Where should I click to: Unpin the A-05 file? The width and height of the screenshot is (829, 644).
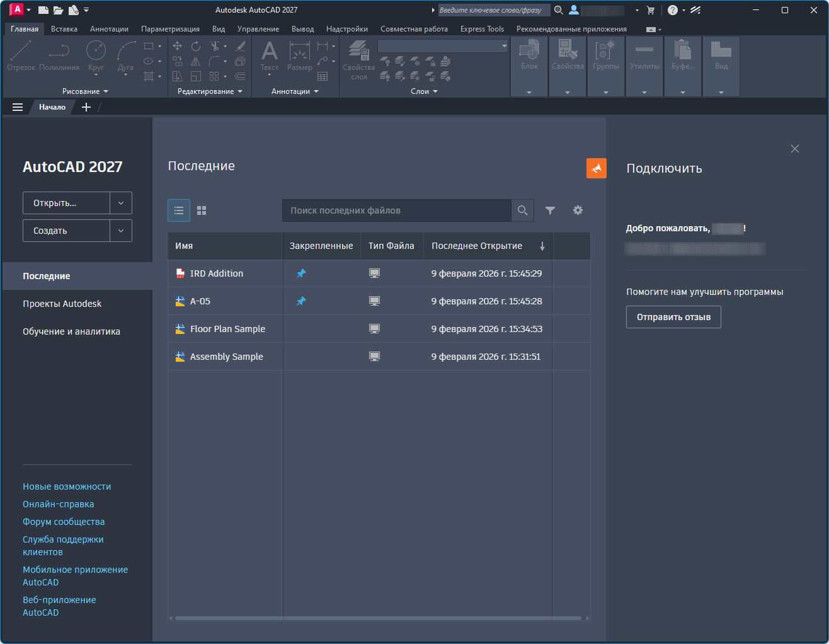pos(301,301)
